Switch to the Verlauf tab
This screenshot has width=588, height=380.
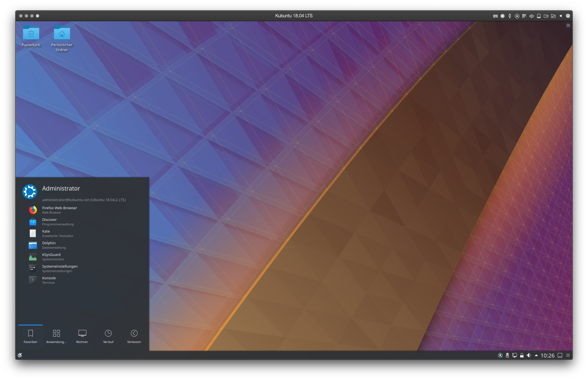click(x=108, y=337)
